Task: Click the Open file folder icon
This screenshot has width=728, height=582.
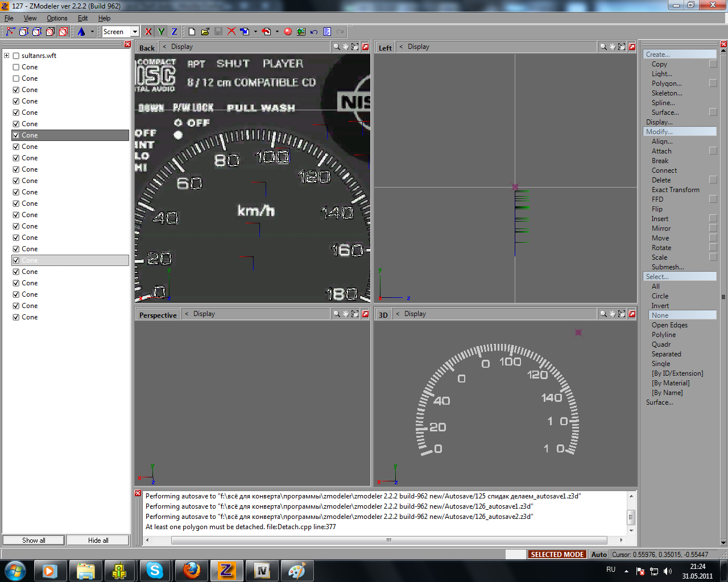Action: point(205,32)
